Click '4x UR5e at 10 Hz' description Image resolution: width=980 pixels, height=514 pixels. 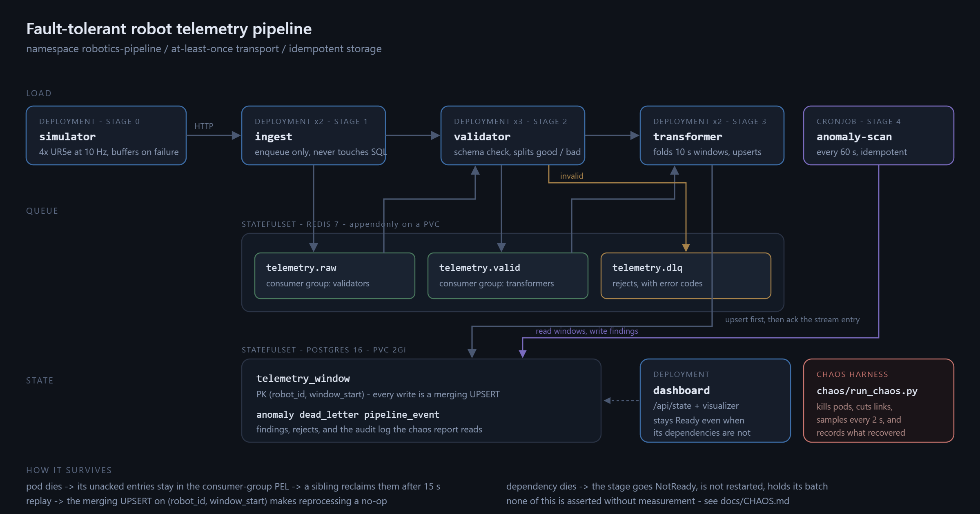(109, 152)
